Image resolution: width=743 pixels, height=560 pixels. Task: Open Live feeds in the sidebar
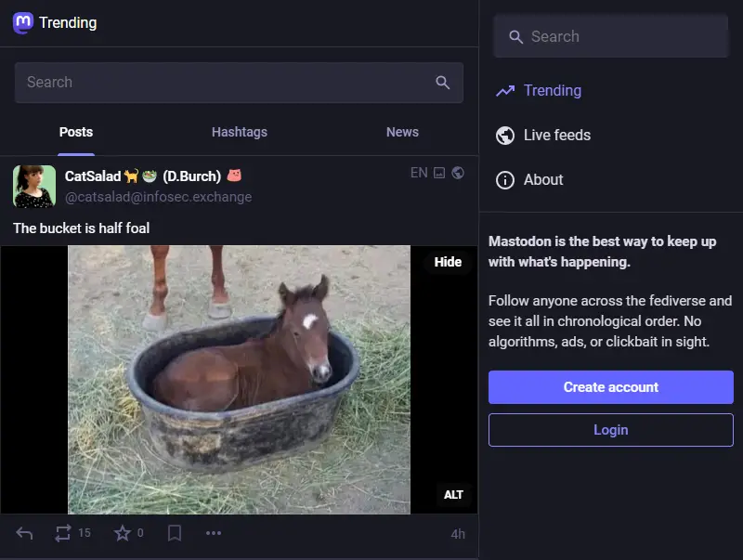coord(556,135)
